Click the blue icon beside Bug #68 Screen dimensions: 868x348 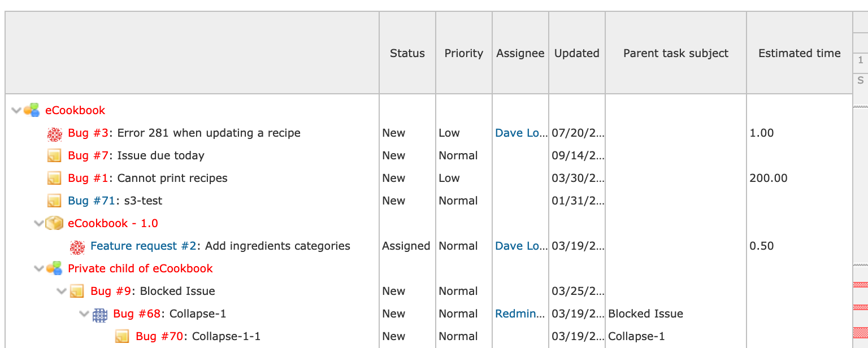click(x=99, y=314)
